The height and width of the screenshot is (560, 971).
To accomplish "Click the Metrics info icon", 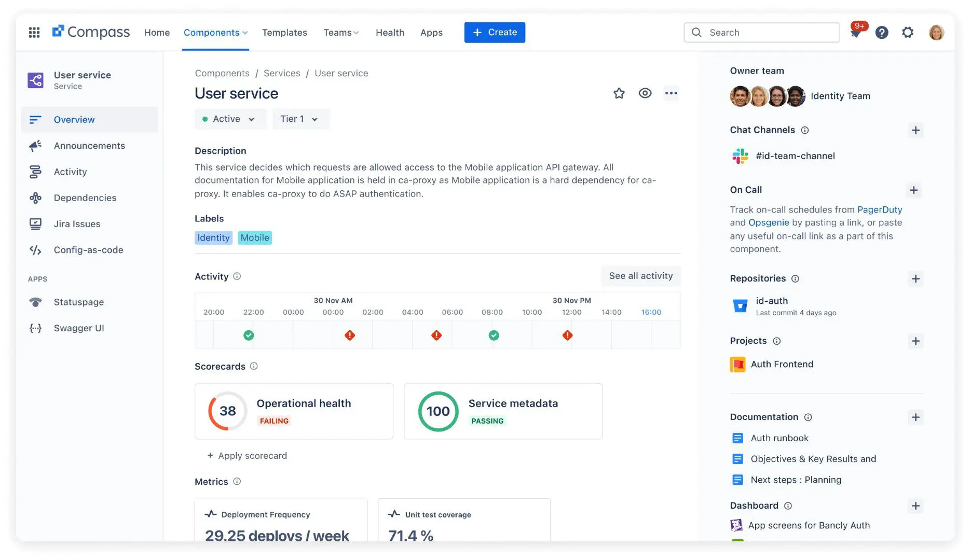I will coord(237,482).
